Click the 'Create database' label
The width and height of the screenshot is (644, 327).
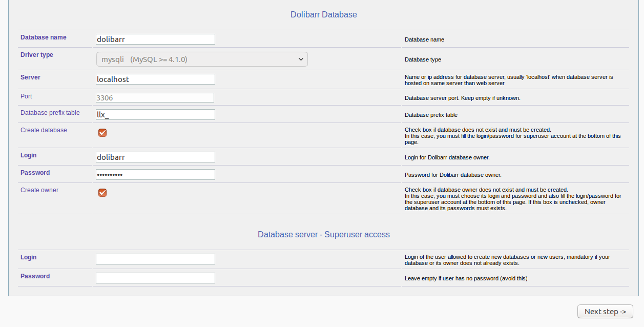[x=44, y=130]
